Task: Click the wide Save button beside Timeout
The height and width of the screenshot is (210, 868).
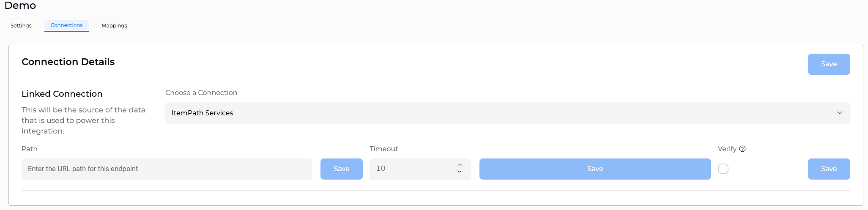Action: coord(595,169)
